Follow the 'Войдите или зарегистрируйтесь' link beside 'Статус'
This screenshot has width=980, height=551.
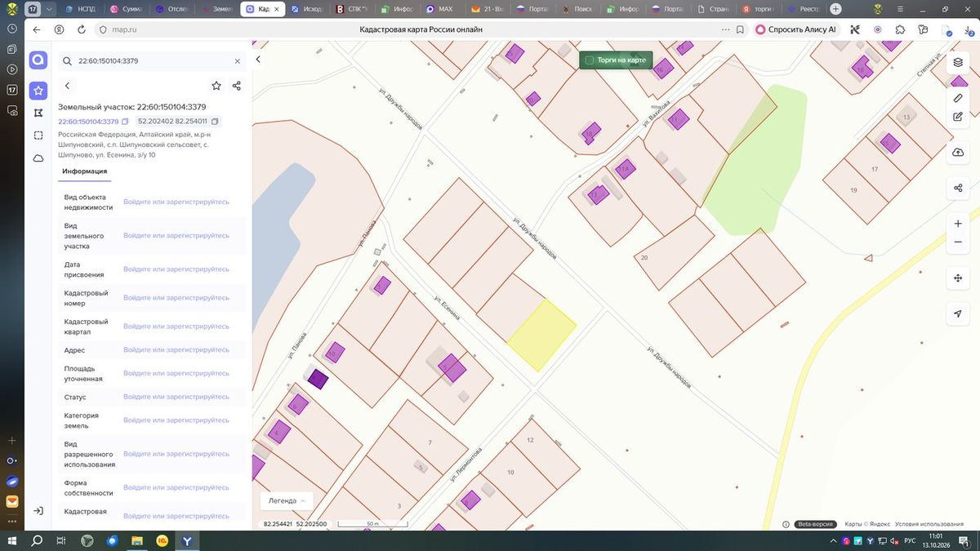(176, 398)
